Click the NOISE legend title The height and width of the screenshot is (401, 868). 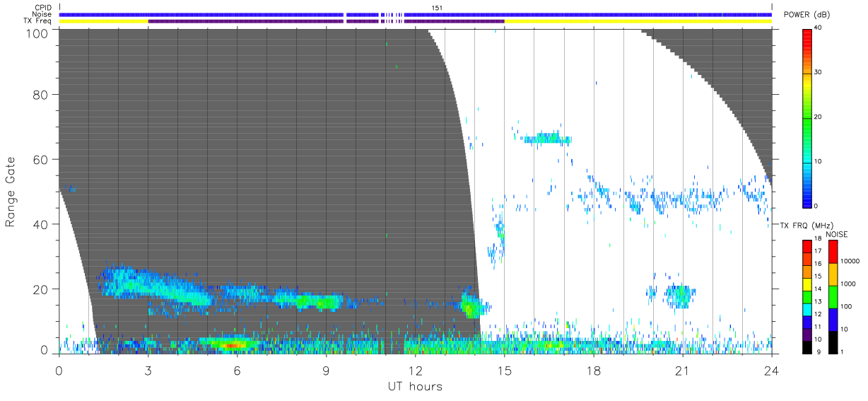click(x=836, y=234)
